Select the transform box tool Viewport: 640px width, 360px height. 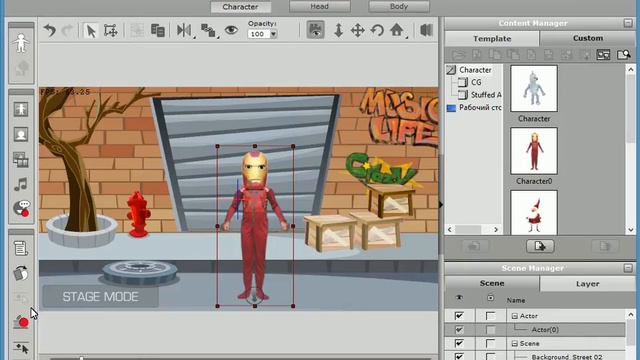[111, 31]
